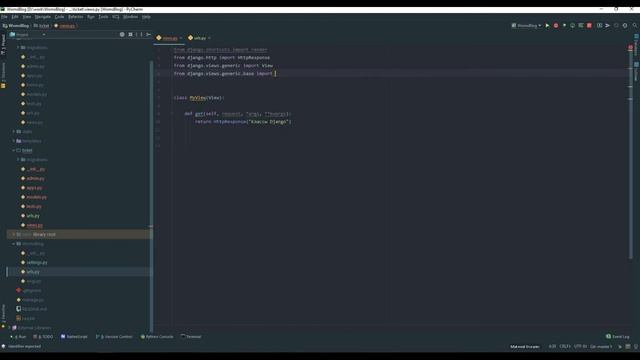Viewport: 640px width, 360px height.
Task: Toggle the Terminal tool window
Action: (x=191, y=337)
